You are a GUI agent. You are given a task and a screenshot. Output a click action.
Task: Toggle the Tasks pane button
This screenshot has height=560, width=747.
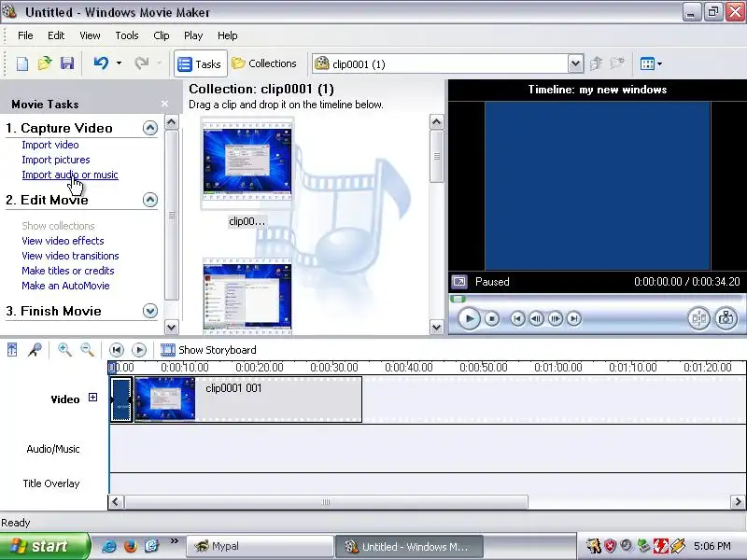(200, 63)
